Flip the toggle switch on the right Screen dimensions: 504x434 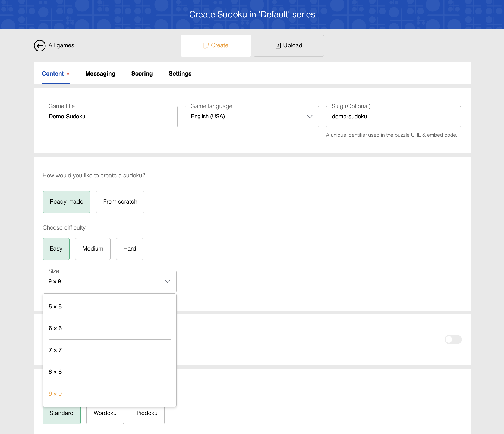pos(453,339)
